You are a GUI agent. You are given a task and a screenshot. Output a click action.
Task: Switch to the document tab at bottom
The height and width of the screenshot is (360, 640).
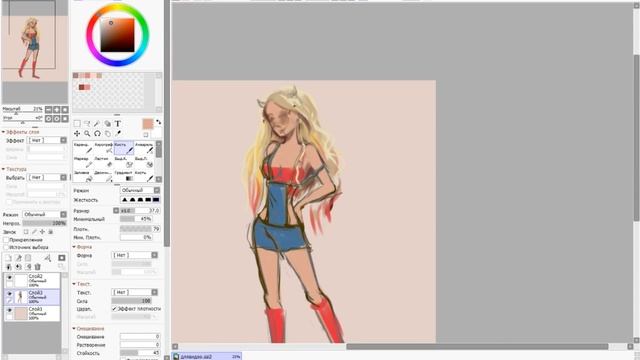207,356
